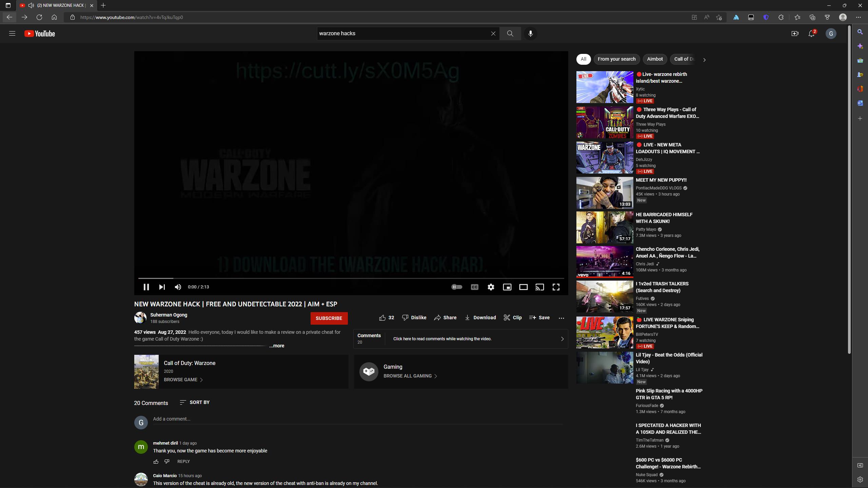Expand the description with ...more
Image resolution: width=868 pixels, height=488 pixels.
click(x=277, y=346)
